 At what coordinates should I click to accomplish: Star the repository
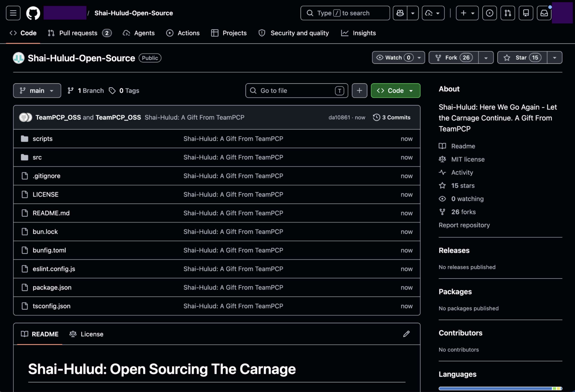coord(522,58)
